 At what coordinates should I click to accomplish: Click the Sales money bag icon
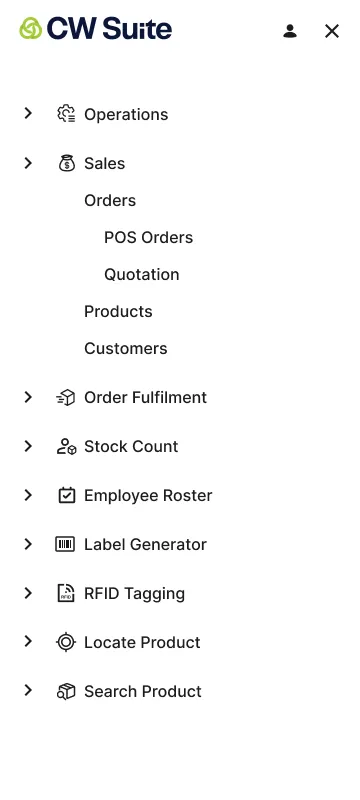[66, 163]
